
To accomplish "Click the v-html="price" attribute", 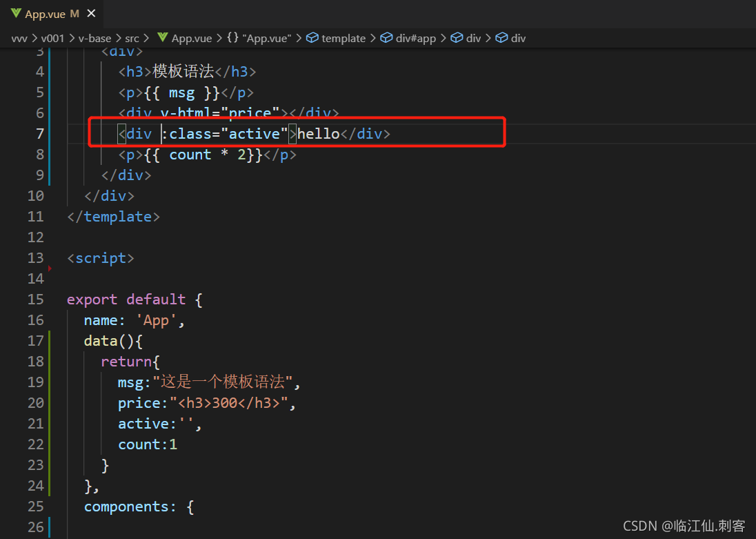I will tap(220, 113).
